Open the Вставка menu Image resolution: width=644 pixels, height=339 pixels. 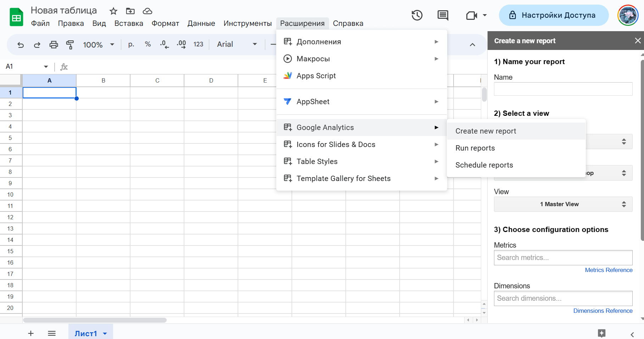[x=129, y=23]
